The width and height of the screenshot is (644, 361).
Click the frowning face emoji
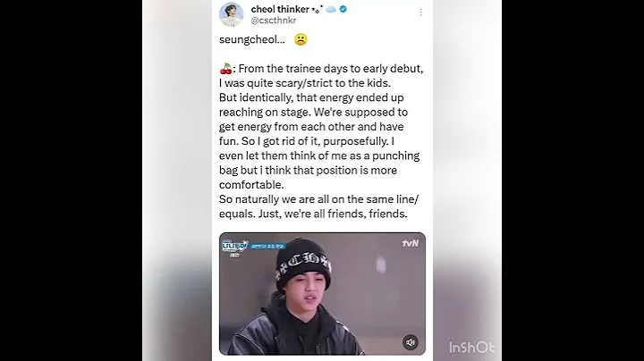301,39
